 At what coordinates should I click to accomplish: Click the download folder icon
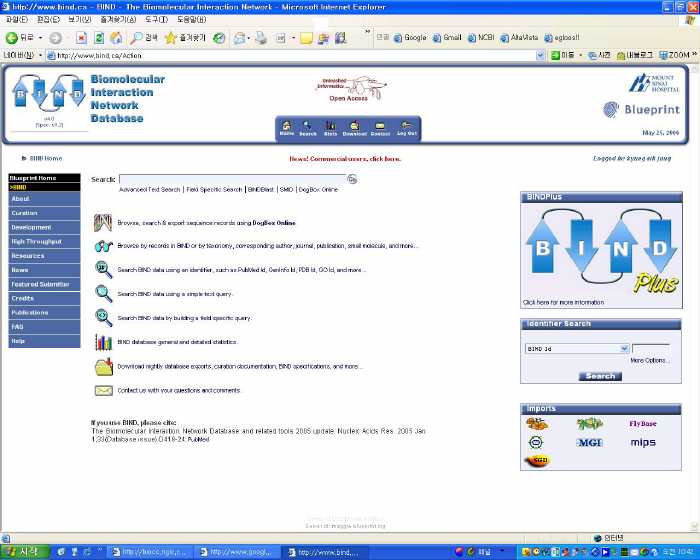click(x=103, y=366)
